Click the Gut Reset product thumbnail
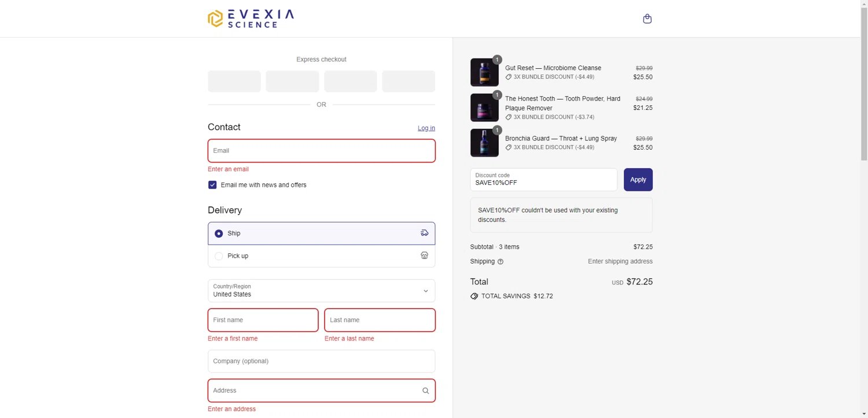 click(x=484, y=72)
